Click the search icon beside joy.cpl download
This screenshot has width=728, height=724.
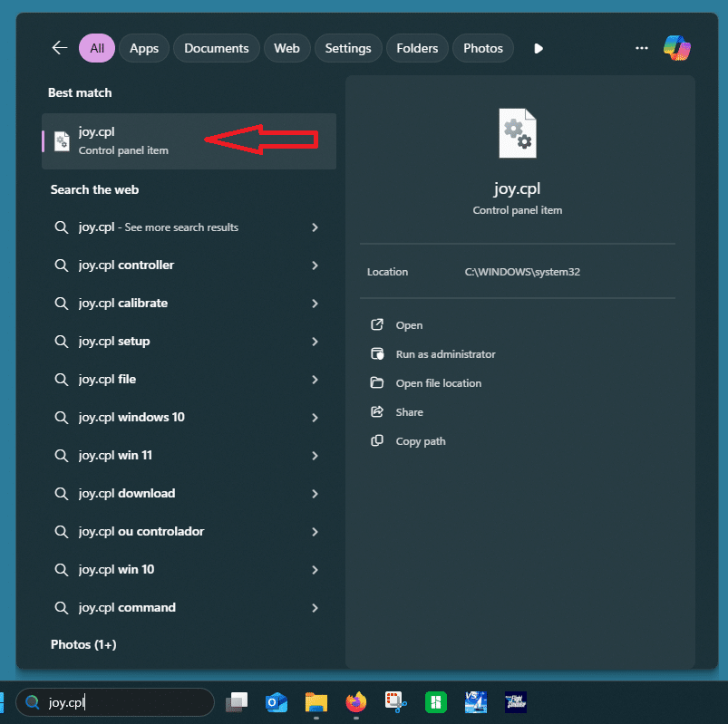(x=62, y=493)
